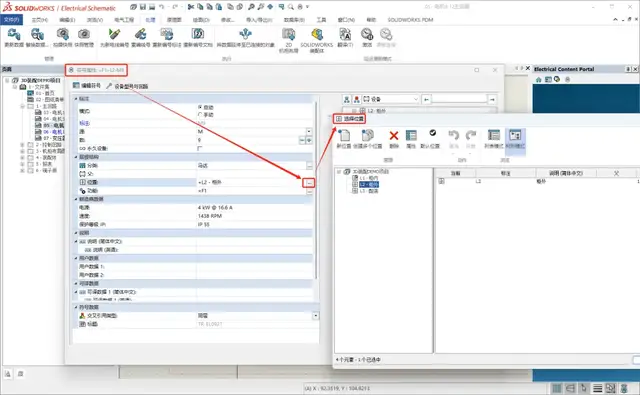The height and width of the screenshot is (395, 640).
Task: Open location properties icon
Action: 411,135
